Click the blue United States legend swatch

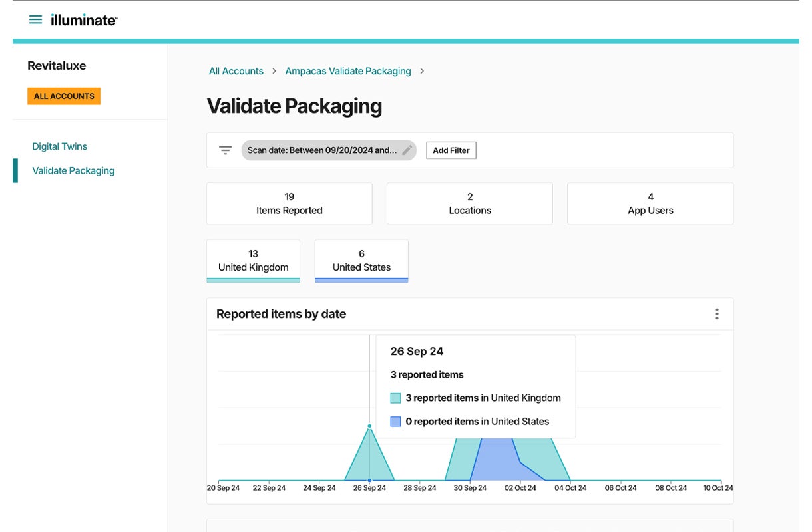[x=395, y=421]
